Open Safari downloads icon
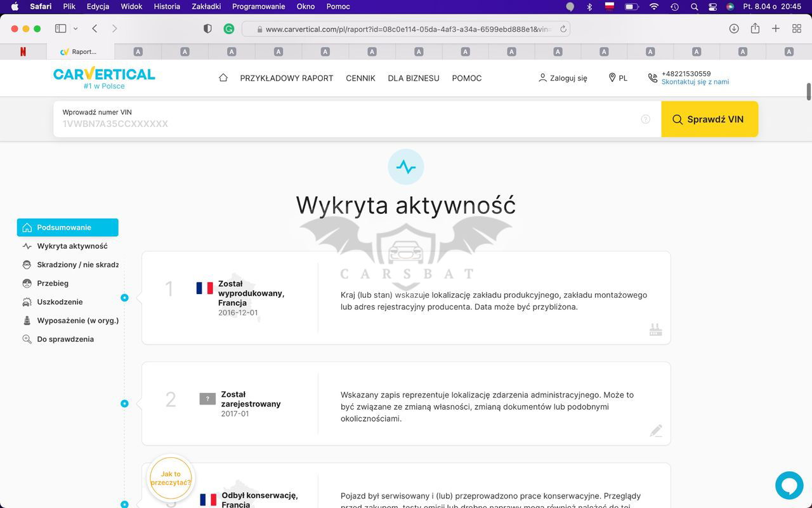This screenshot has width=812, height=508. point(734,29)
